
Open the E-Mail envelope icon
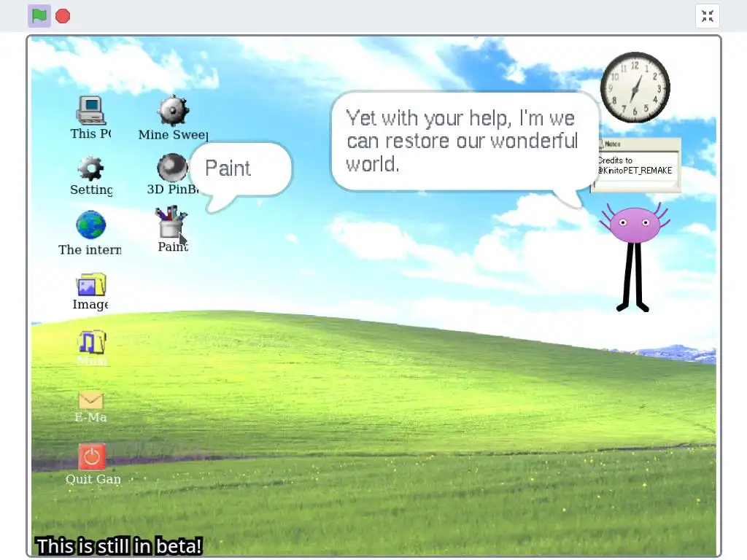[90, 400]
